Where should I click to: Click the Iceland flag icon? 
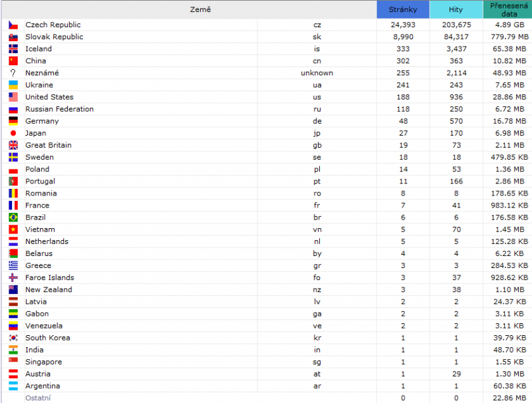coord(13,49)
